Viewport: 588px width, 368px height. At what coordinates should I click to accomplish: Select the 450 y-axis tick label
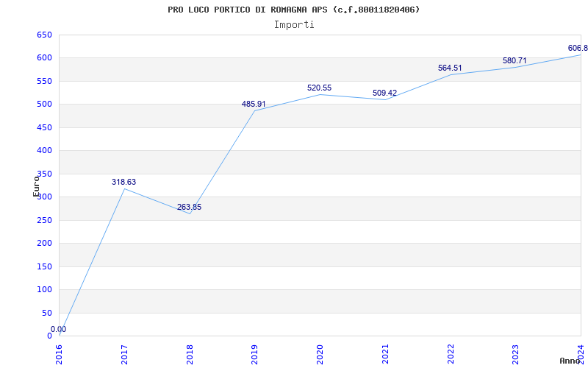pyautogui.click(x=44, y=127)
